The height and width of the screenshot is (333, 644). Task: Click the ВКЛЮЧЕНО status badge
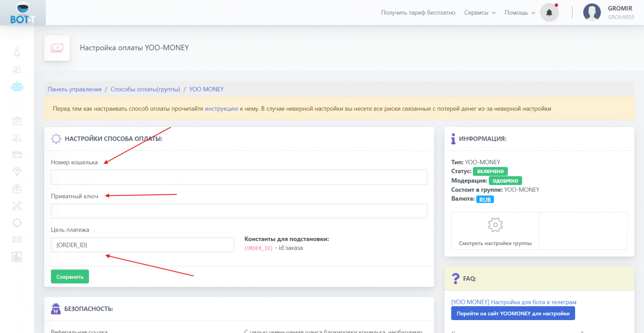click(490, 171)
